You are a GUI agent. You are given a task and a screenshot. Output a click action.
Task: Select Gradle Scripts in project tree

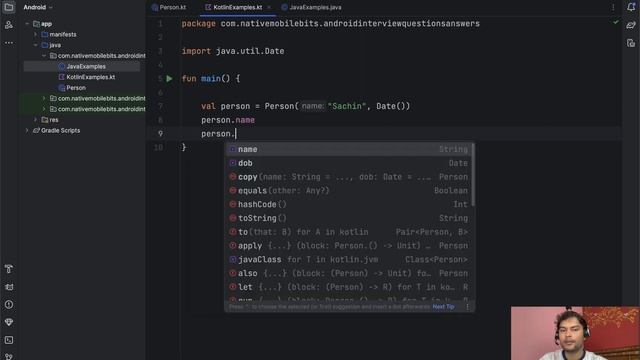point(57,131)
